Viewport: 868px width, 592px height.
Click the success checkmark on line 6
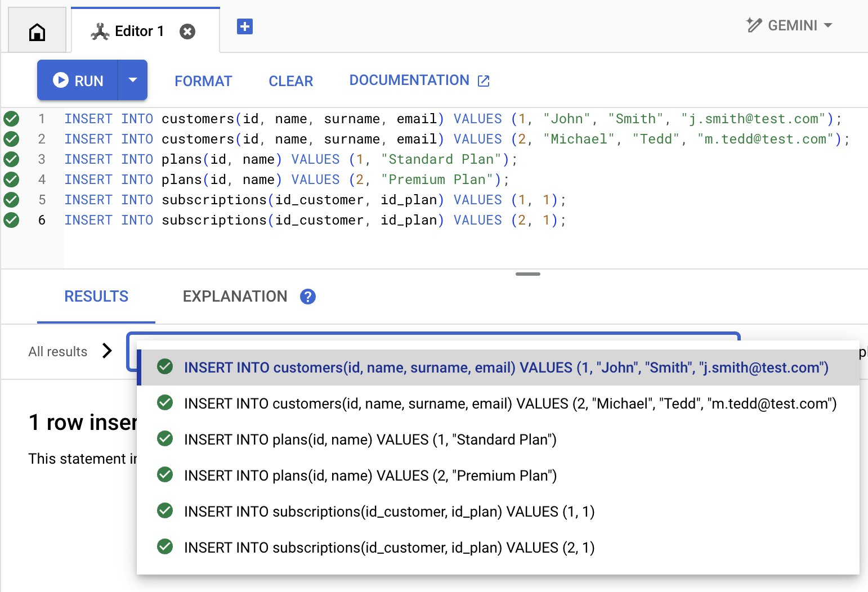(x=11, y=220)
